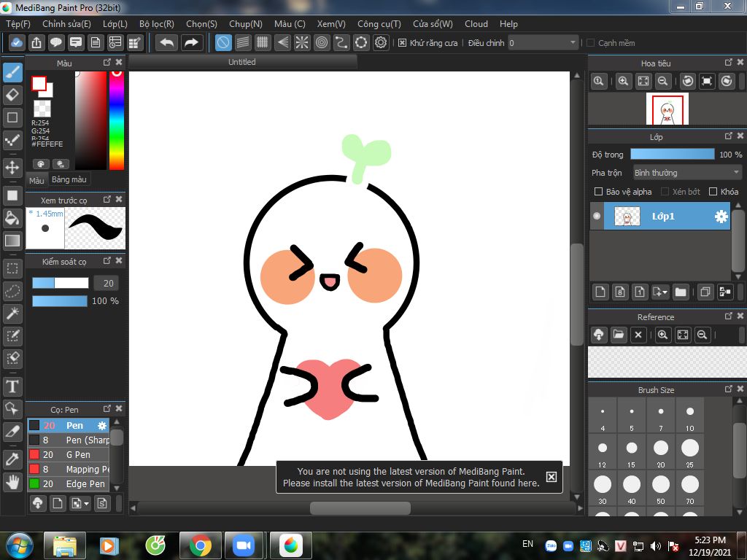This screenshot has height=560, width=747.
Task: Select the Bucket fill tool
Action: pyautogui.click(x=13, y=218)
